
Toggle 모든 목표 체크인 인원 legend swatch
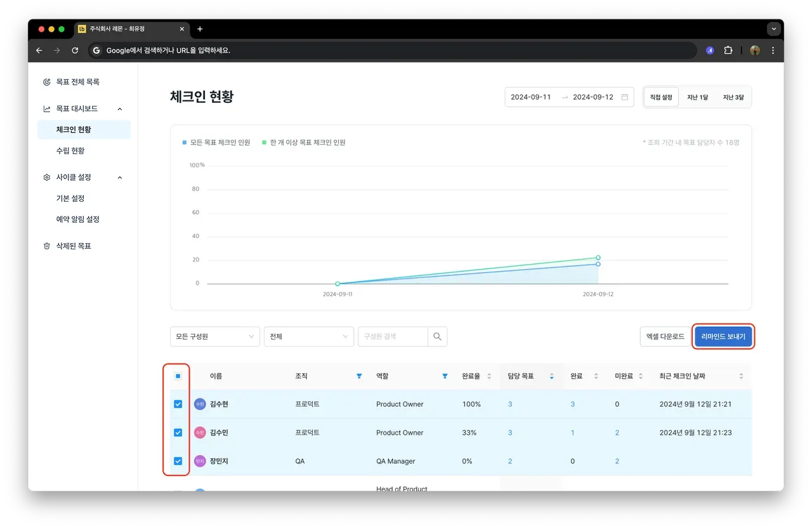pyautogui.click(x=184, y=143)
